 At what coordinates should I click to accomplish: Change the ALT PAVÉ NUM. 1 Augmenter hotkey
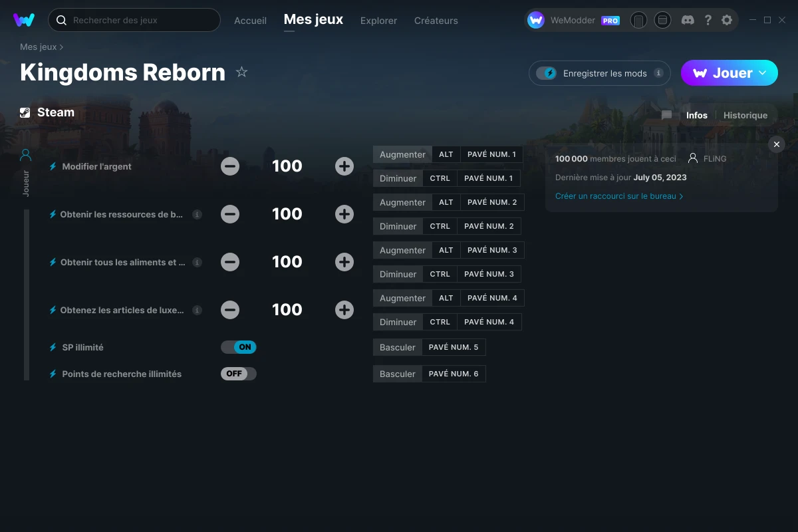448,154
